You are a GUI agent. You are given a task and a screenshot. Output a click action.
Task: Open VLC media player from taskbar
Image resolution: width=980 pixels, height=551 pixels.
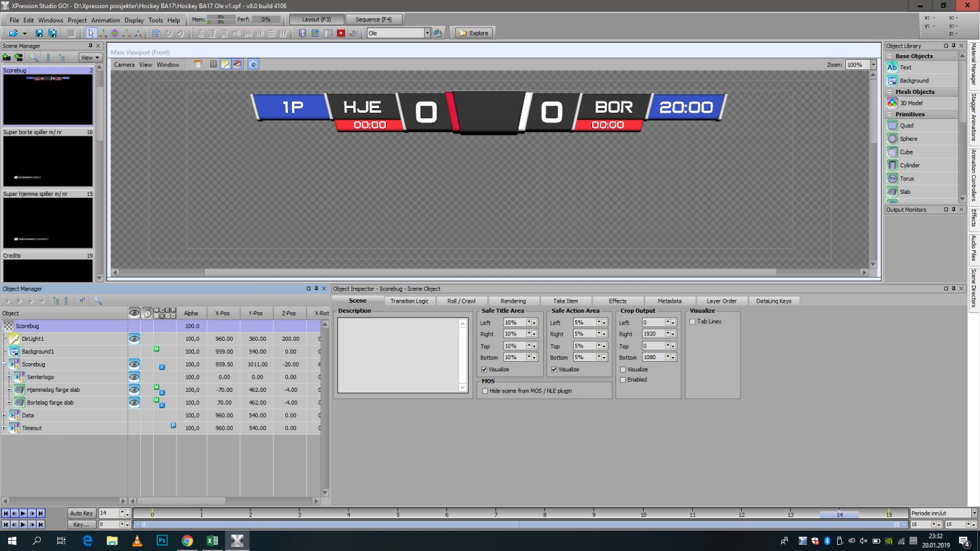[x=137, y=541]
